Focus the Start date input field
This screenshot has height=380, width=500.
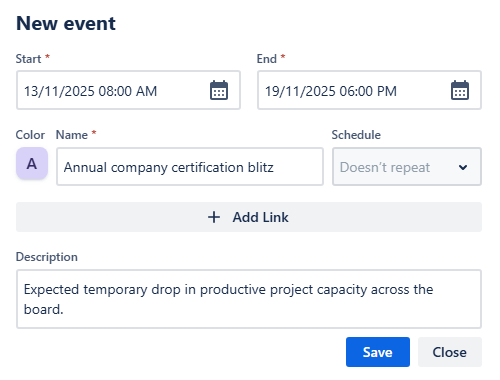tap(128, 90)
